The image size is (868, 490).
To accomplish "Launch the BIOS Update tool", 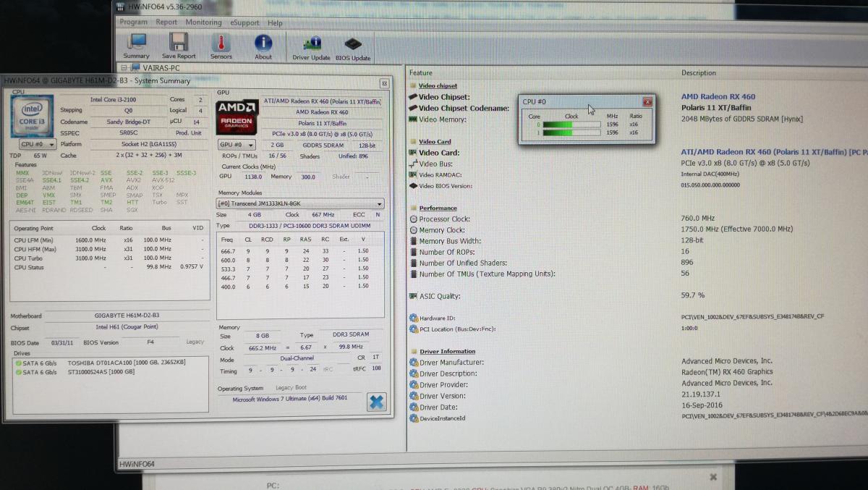I will (353, 47).
